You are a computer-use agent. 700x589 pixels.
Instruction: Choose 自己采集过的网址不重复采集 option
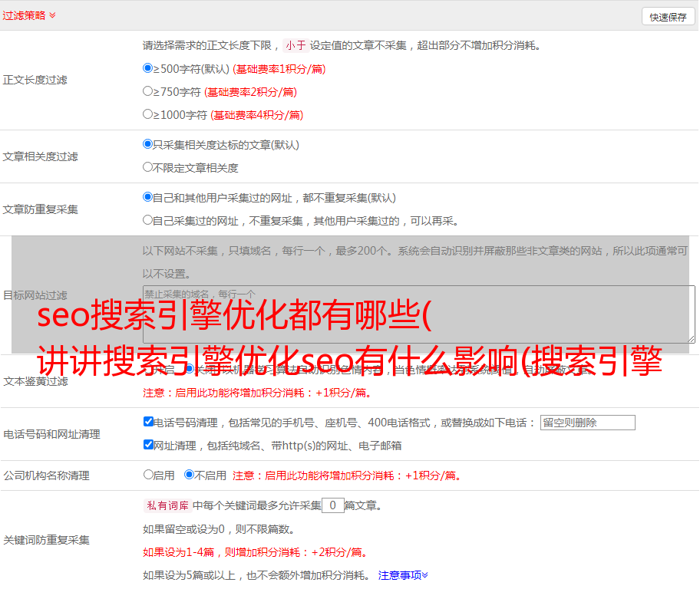click(148, 220)
